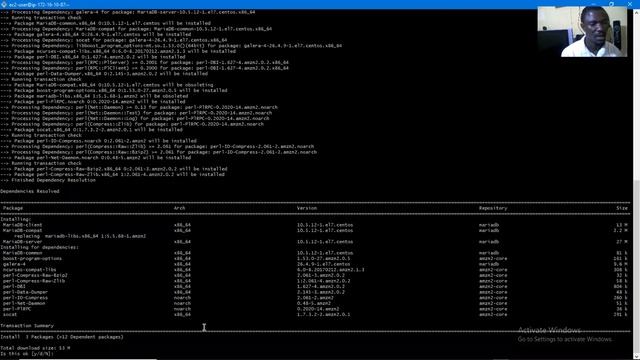Click 'MariaDB-server' in the package table
This screenshot has height=360, width=640.
point(22,242)
